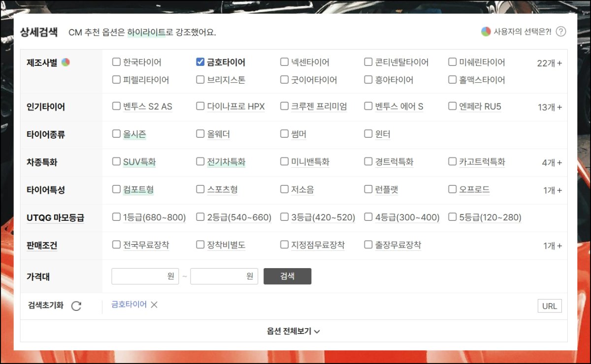The width and height of the screenshot is (591, 364).
Task: Uncheck the 금호타이어 checkbox
Action: point(200,62)
